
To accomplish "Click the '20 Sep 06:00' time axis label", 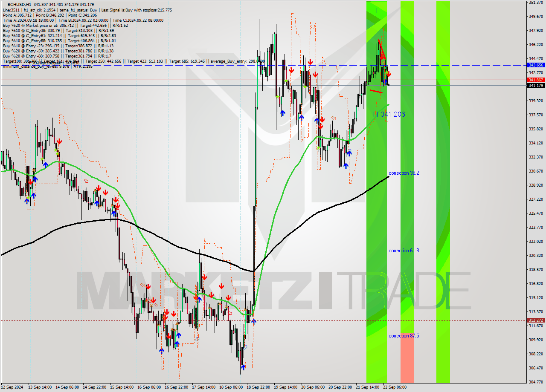I will click(x=314, y=387).
